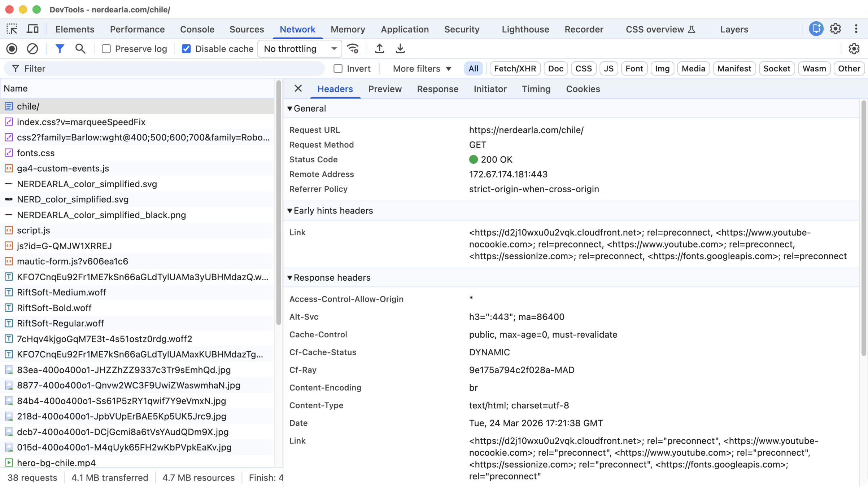Open the No throttling dropdown
This screenshot has height=487, width=868.
(300, 49)
